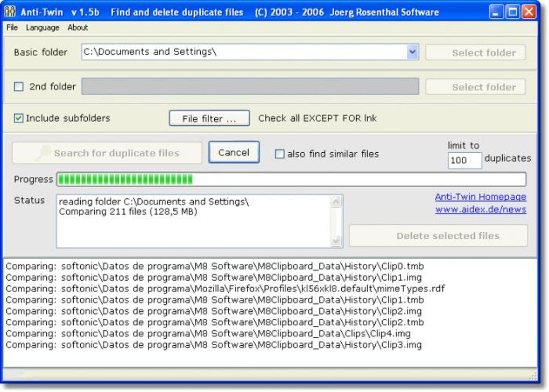
Task: Cancel the running duplicate search
Action: (x=234, y=152)
